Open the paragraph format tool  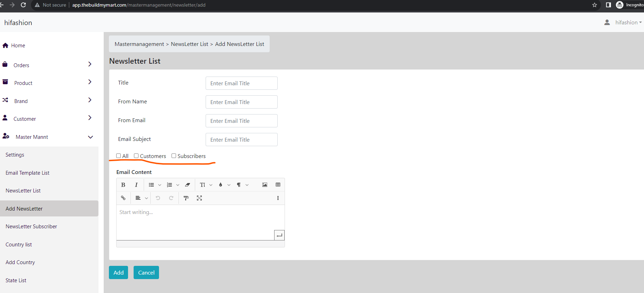click(x=239, y=185)
